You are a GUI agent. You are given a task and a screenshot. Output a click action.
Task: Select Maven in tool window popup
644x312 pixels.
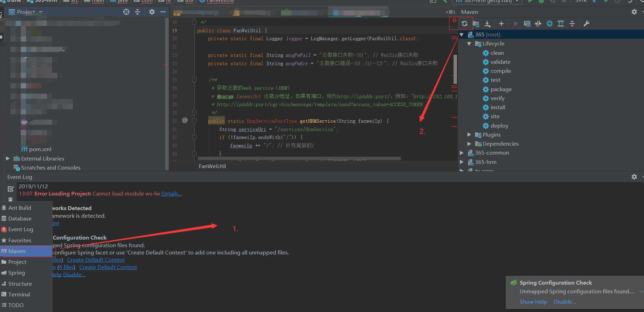coord(26,251)
